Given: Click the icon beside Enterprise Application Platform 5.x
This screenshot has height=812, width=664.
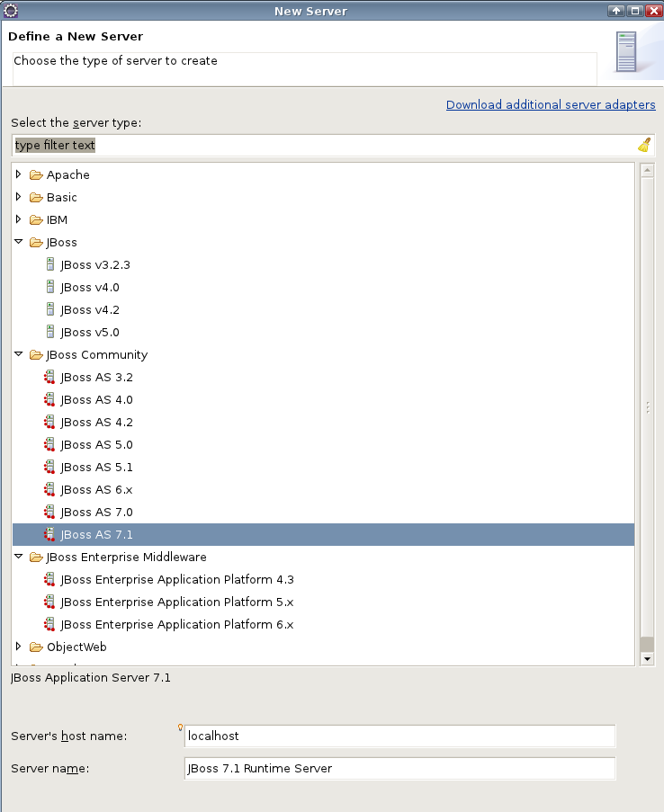Looking at the screenshot, I should pyautogui.click(x=49, y=602).
